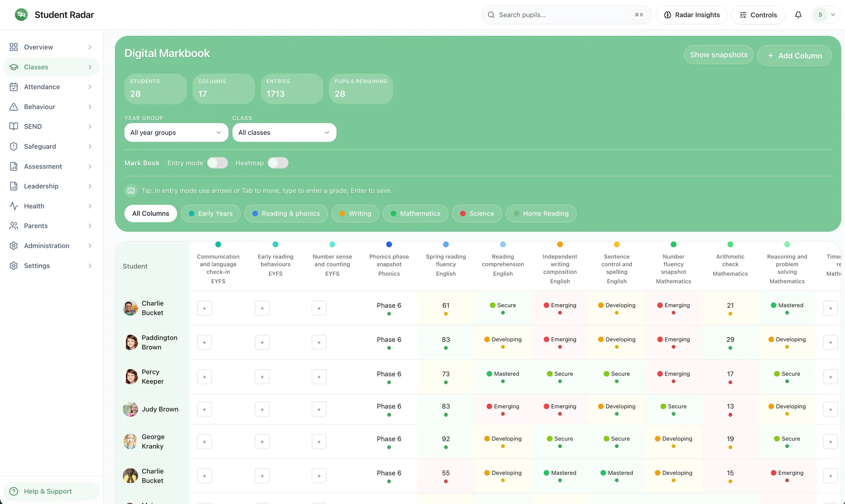Toggle Entry mode switch
Screen dimensions: 845x504
(217, 163)
